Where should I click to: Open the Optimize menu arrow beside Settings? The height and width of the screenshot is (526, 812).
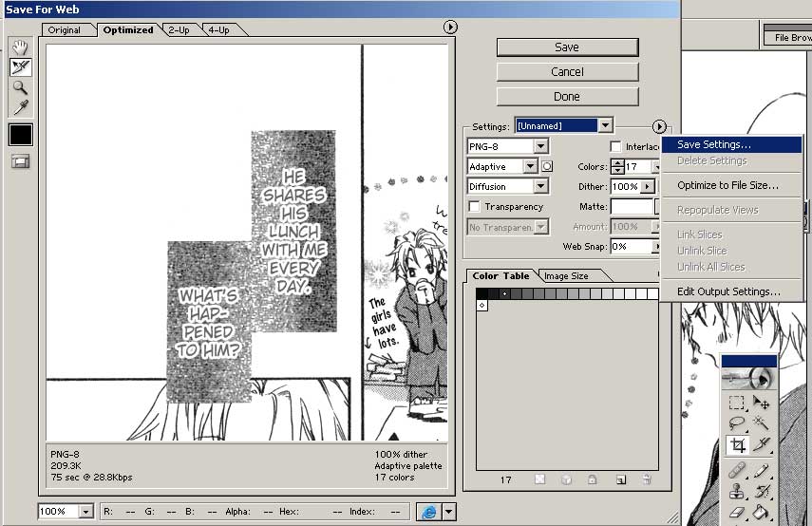(659, 126)
